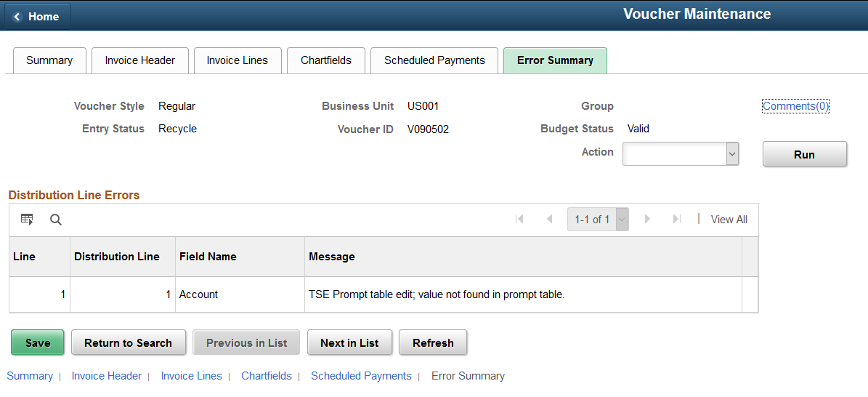The height and width of the screenshot is (397, 868).
Task: Click the Previous in List button
Action: 246,342
